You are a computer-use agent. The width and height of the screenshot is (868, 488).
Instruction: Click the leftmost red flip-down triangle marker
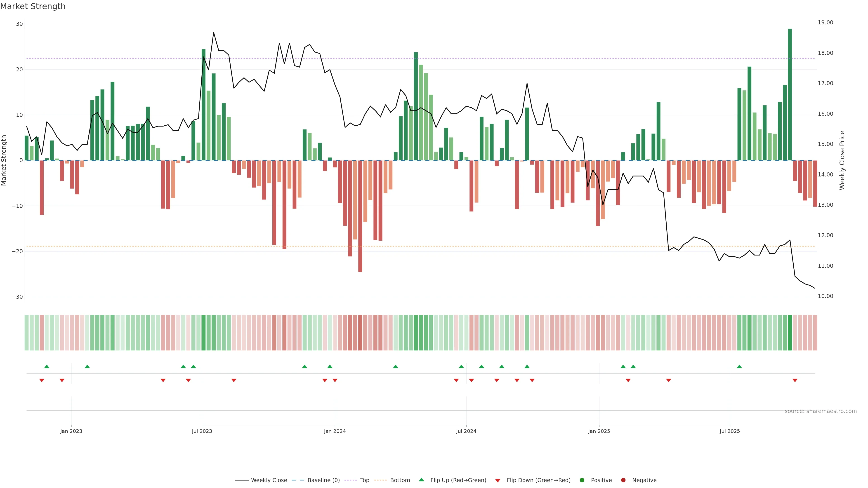(42, 380)
